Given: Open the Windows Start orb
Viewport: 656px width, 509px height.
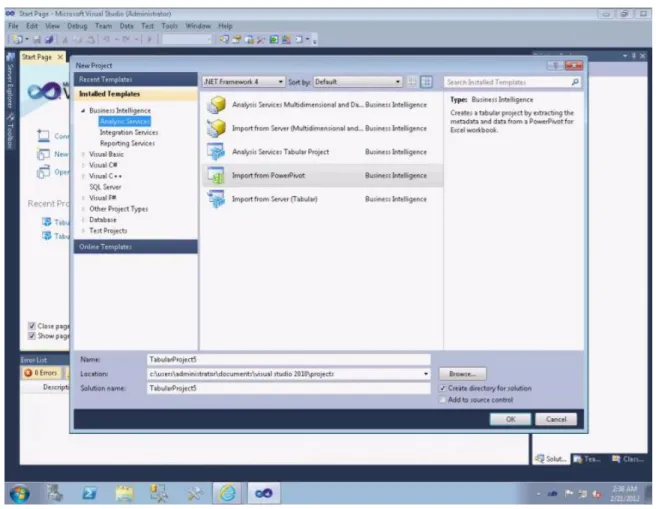Looking at the screenshot, I should coord(20,494).
